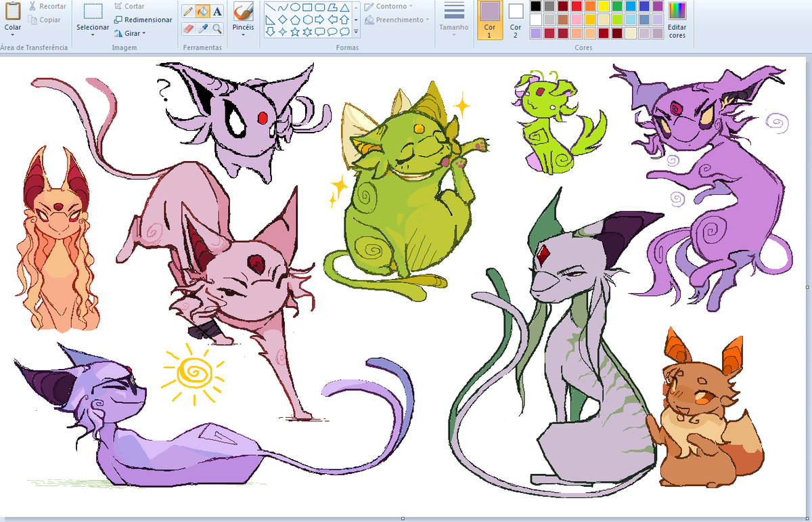Select the Rounded rectangular callout shape
The height and width of the screenshot is (522, 812).
click(x=320, y=32)
